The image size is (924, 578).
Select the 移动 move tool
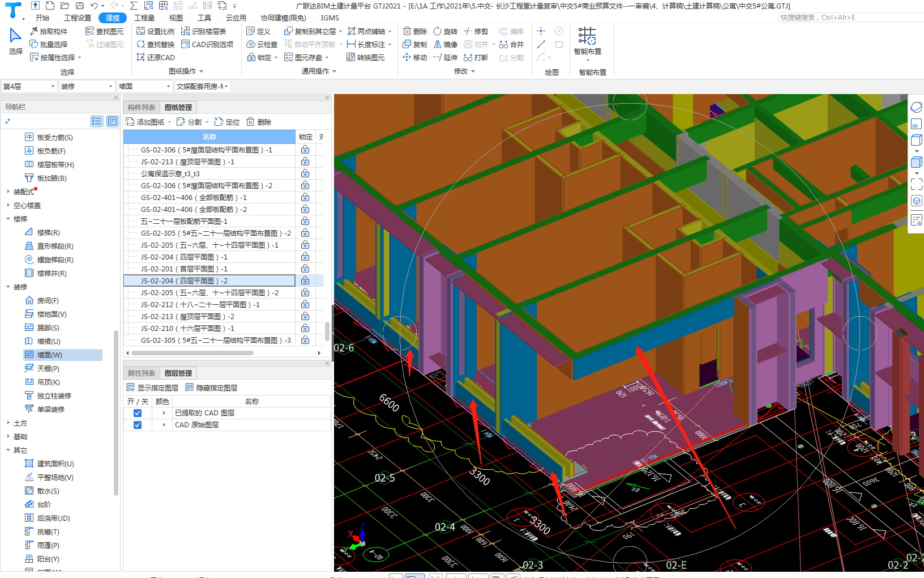pyautogui.click(x=415, y=57)
